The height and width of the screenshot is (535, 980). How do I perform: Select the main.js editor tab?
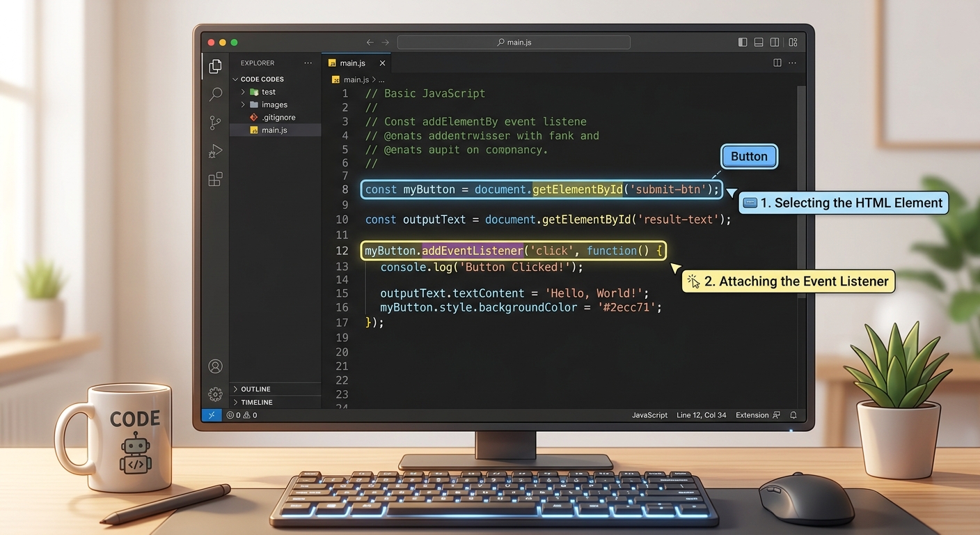[351, 63]
